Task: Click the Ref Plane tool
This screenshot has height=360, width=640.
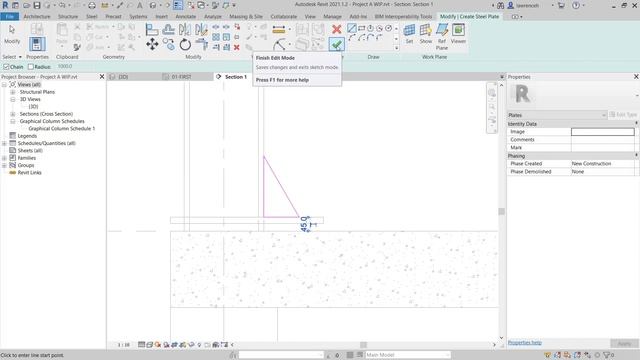Action: click(x=442, y=36)
